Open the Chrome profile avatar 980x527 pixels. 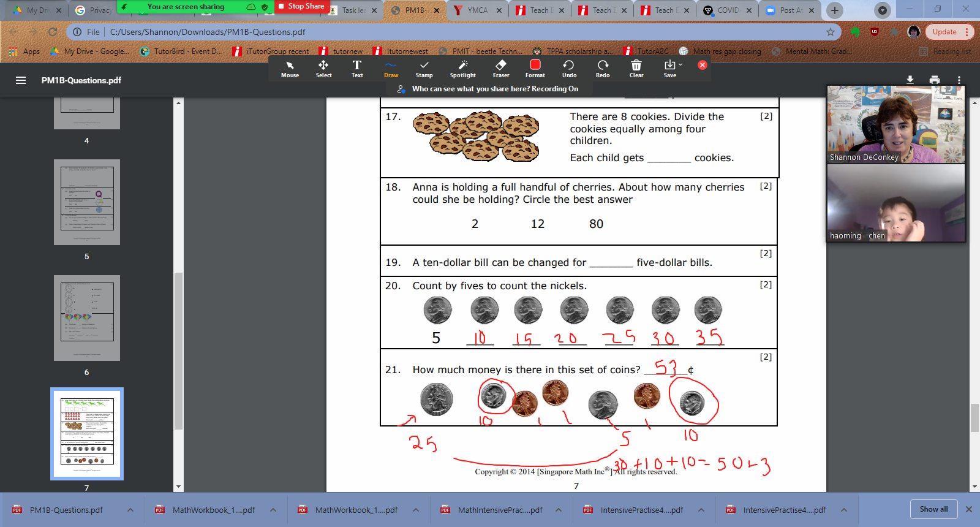tap(914, 32)
